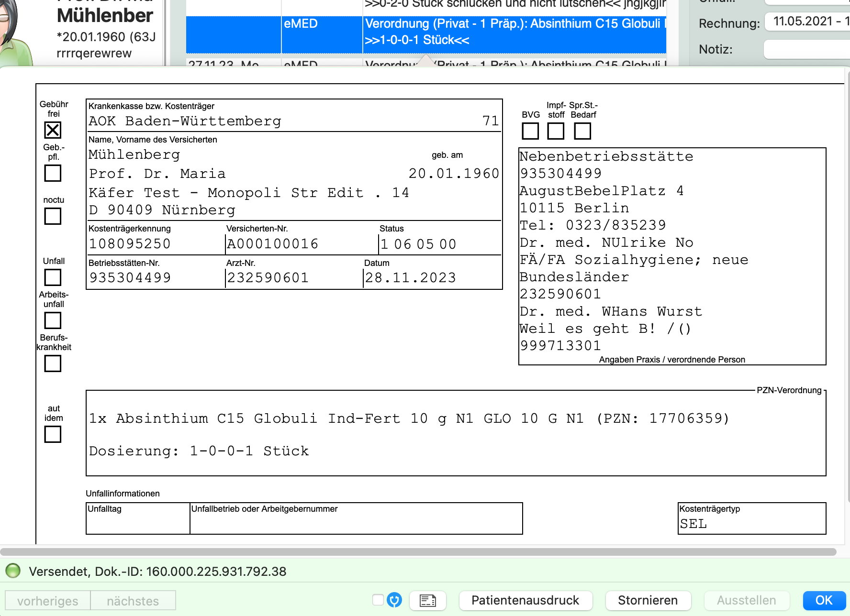Click the Status value 1 06 05 00

click(x=418, y=244)
